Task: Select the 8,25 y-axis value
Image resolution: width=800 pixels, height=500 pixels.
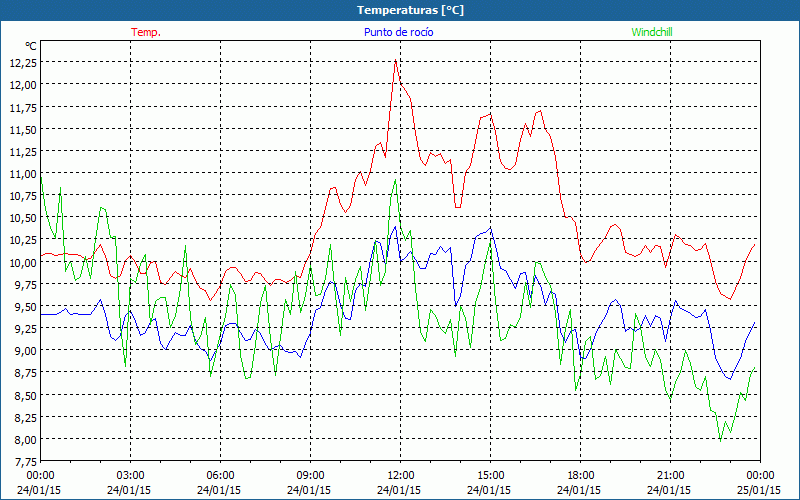Action: [25, 418]
